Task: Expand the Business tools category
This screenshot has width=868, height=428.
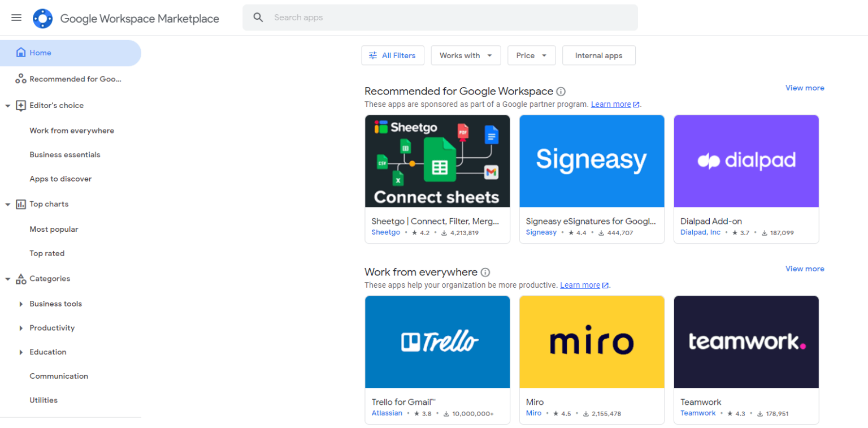Action: pos(21,304)
